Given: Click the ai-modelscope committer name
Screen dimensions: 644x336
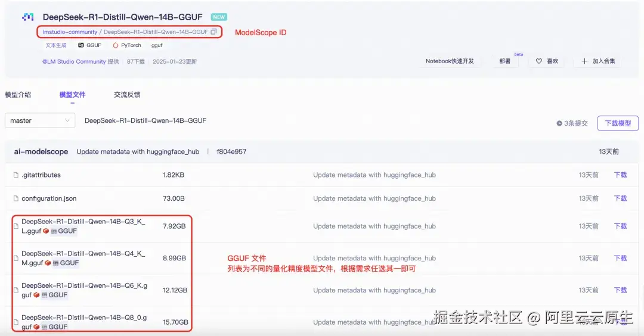Looking at the screenshot, I should click(41, 152).
